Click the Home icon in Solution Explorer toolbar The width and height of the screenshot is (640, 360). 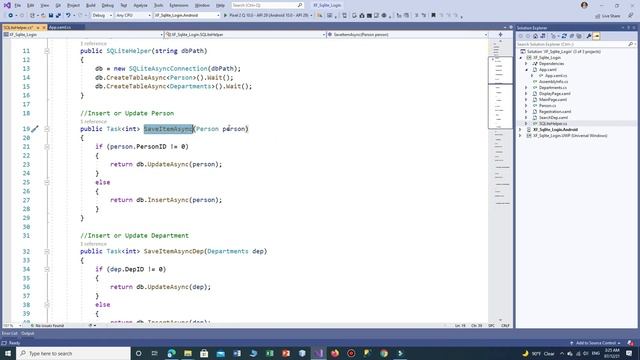click(x=536, y=36)
